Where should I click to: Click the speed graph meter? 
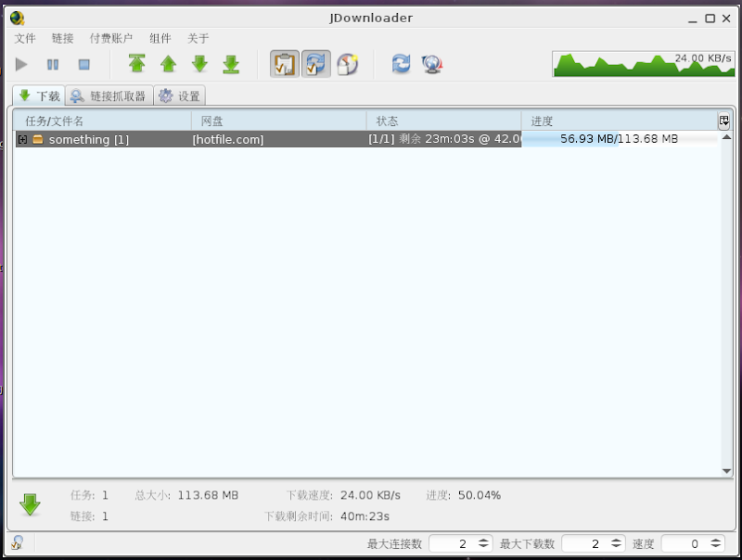(644, 64)
